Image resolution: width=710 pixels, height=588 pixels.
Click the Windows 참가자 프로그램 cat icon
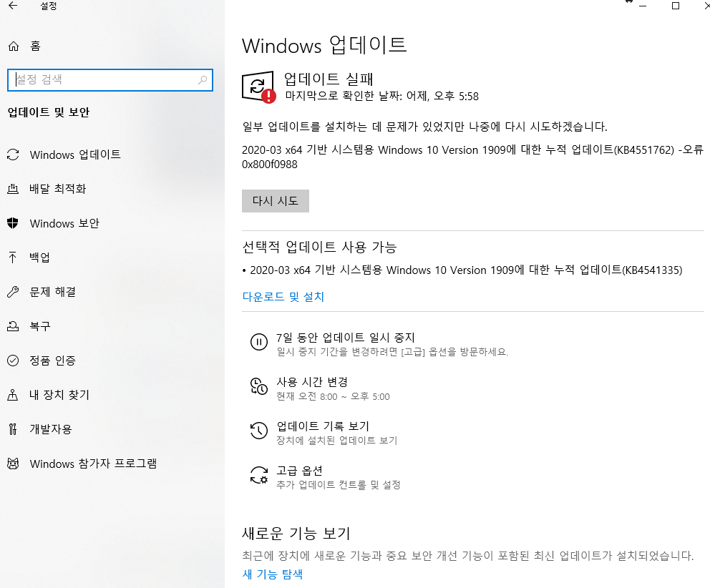pos(13,464)
